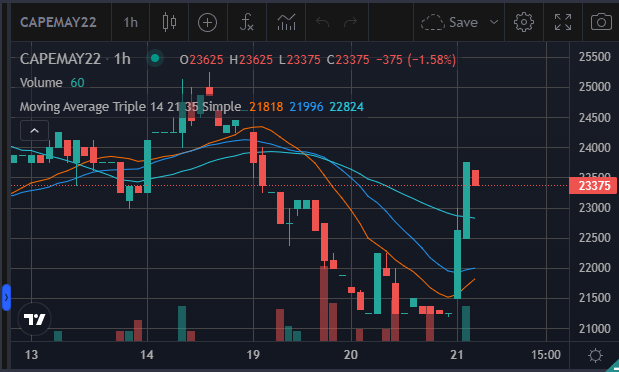Open the time axis settings gear
Screen dimensions: 619x372
[595, 355]
